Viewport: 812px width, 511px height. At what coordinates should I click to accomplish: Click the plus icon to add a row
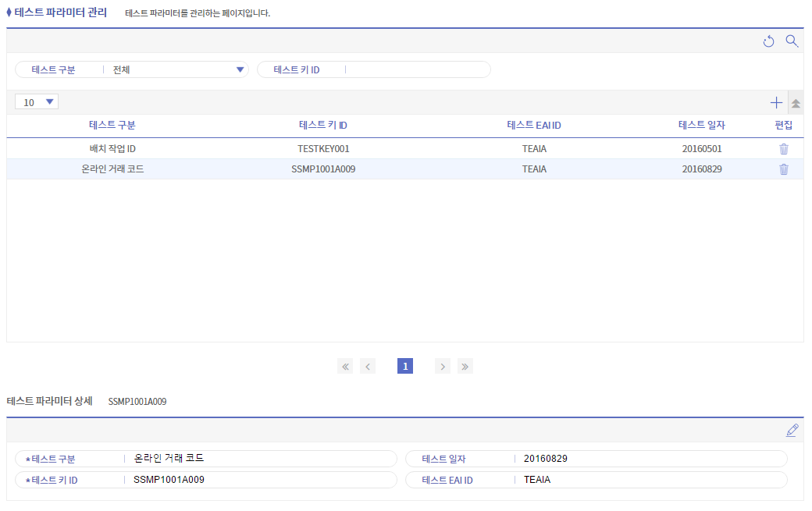point(776,103)
